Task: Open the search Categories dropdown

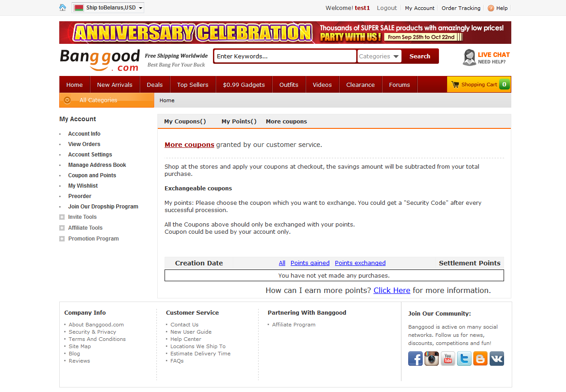Action: point(379,56)
